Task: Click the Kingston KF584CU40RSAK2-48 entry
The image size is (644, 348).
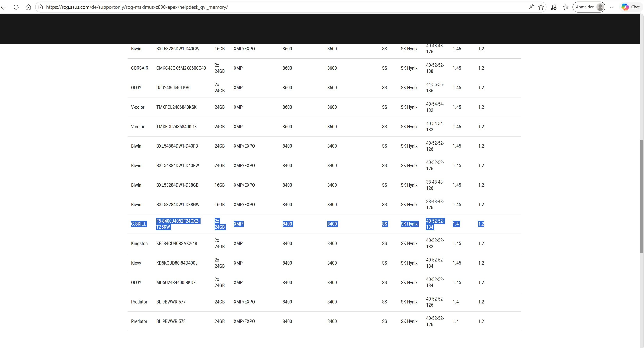Action: point(176,243)
